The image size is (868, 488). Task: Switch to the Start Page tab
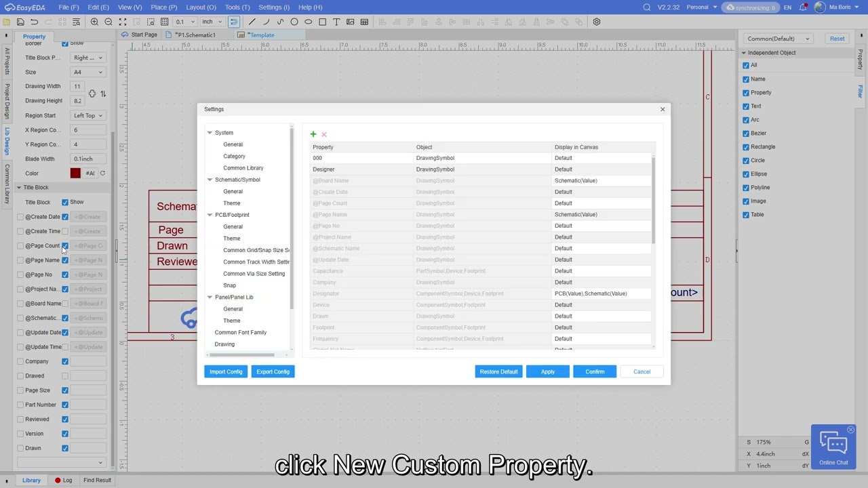[x=140, y=35]
